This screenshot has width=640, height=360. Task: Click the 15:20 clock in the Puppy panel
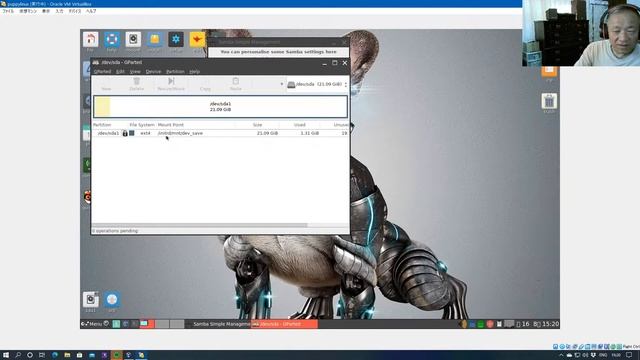tap(550, 324)
